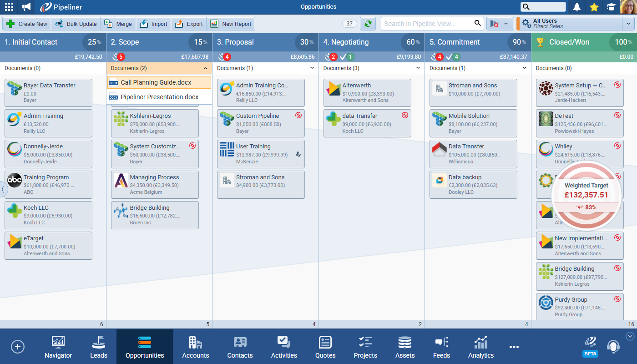Open the All Users Direct Sales dropdown
This screenshot has width=637, height=364.
click(628, 24)
